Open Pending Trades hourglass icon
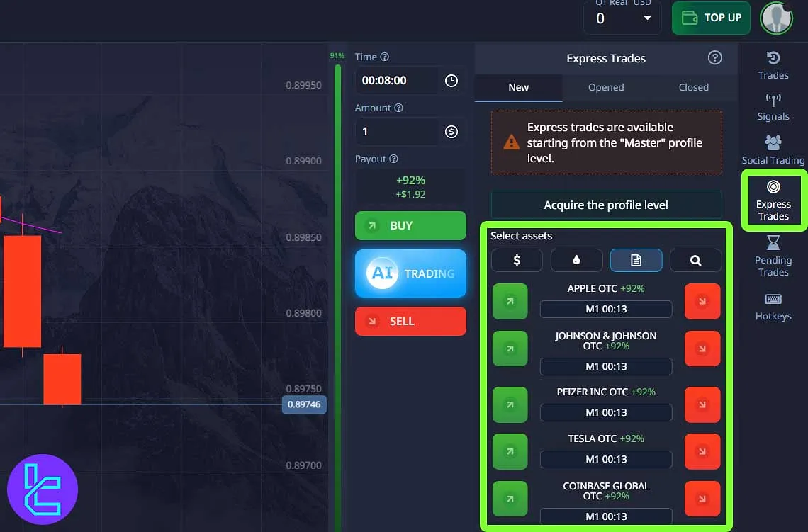 pos(773,244)
